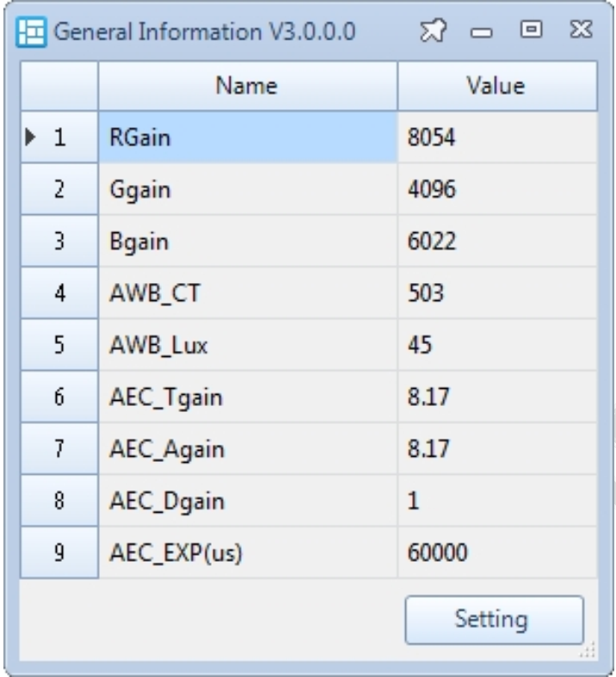Click the Ggain value 4096

tap(496, 190)
